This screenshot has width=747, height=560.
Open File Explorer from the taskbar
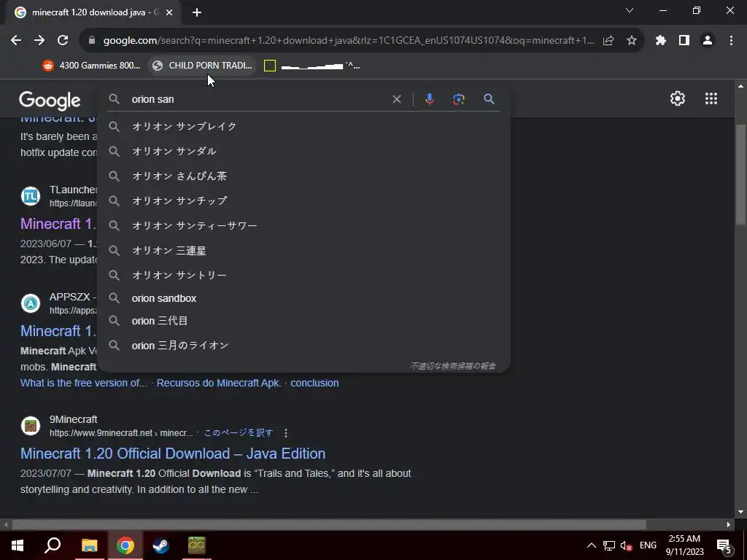pos(89,545)
